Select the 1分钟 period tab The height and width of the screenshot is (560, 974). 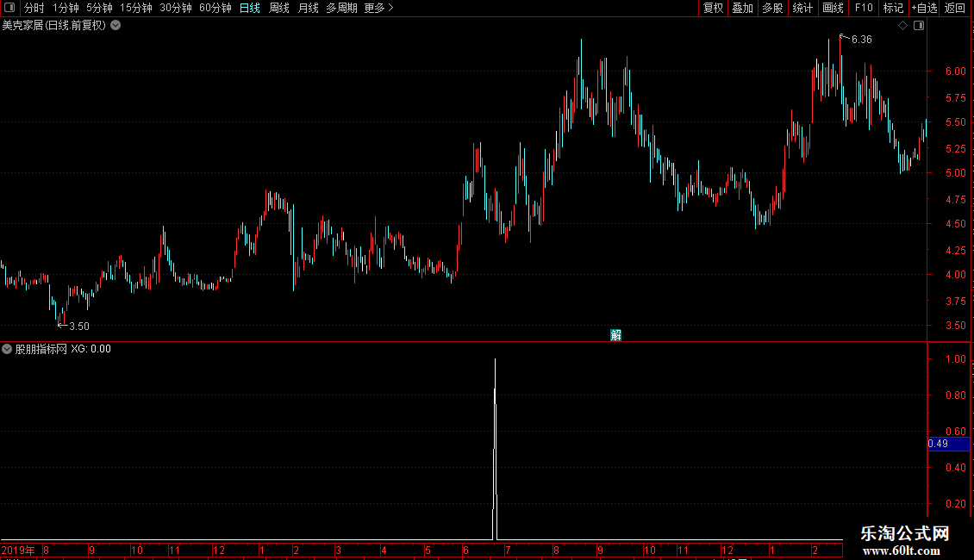pyautogui.click(x=66, y=8)
